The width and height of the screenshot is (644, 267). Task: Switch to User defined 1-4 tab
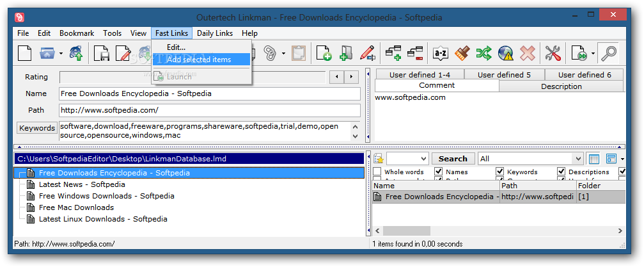tap(420, 75)
